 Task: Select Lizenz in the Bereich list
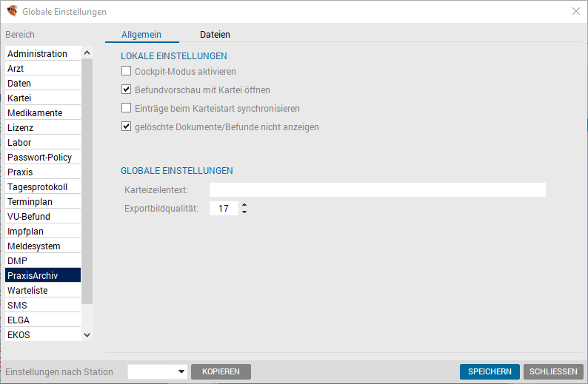(x=43, y=128)
